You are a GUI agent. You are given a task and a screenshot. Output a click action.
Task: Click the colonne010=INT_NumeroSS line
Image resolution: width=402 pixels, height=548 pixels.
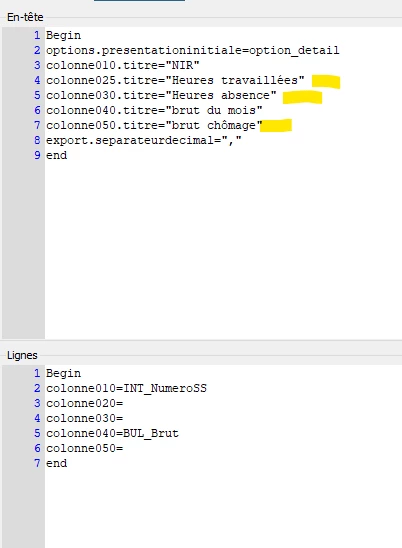(126, 388)
